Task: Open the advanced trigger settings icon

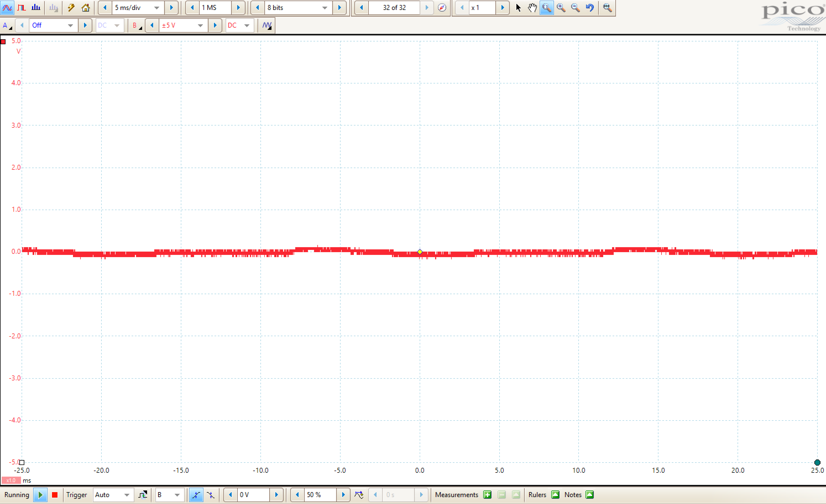Action: 143,495
